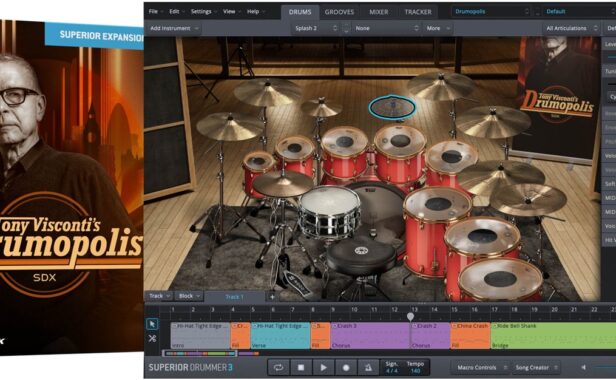This screenshot has width=616, height=380.
Task: Click the nearest front floor tom
Action: tap(500, 279)
